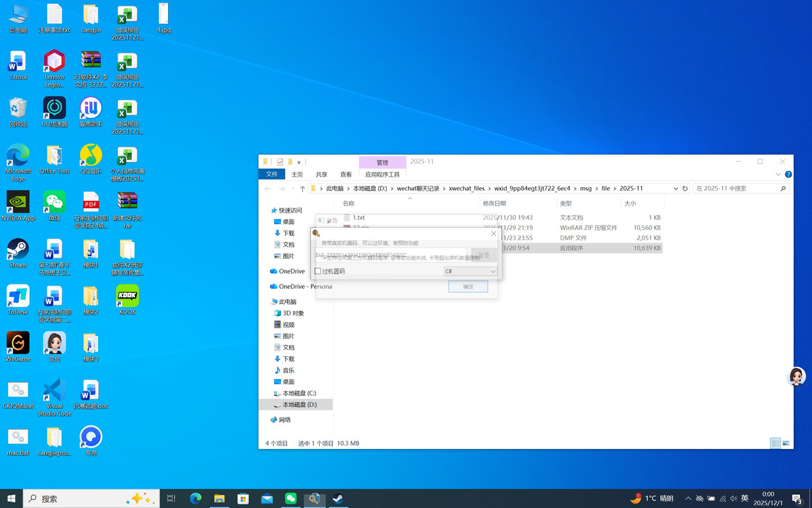Switch to the 共享 ribbon tab
Screen dimensions: 812x508
click(x=322, y=174)
